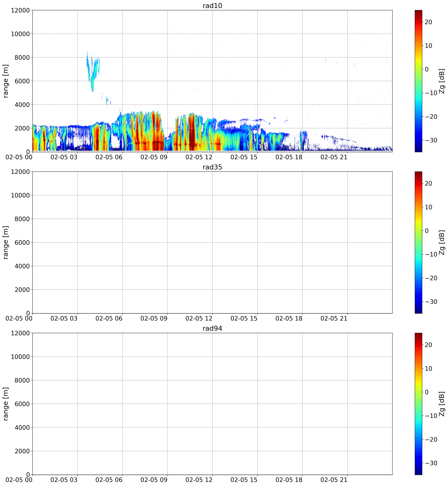
Task: Click the 2000 tick label on rad94 axis
Action: [22, 451]
